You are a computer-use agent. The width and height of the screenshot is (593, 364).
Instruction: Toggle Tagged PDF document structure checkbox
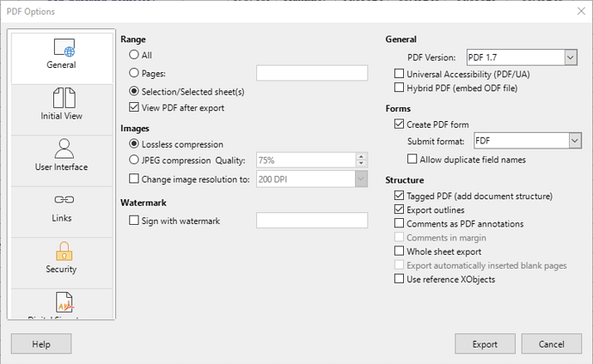[x=399, y=196]
